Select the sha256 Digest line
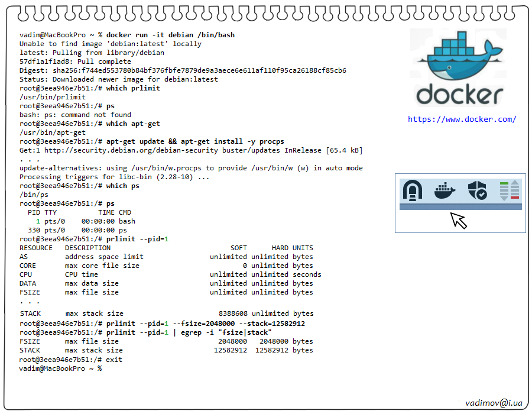 click(x=183, y=70)
